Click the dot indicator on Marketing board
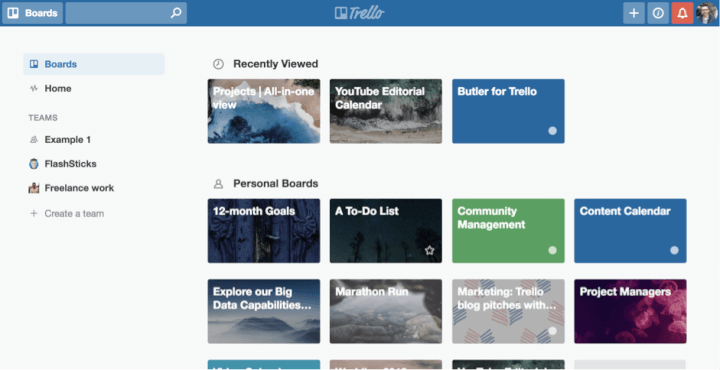This screenshot has width=720, height=370. click(x=552, y=331)
